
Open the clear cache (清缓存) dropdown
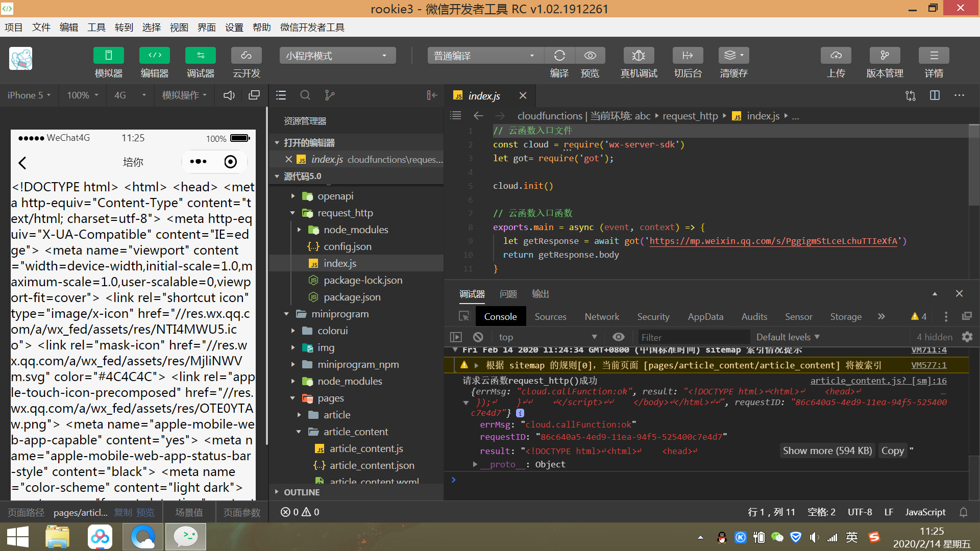point(733,56)
